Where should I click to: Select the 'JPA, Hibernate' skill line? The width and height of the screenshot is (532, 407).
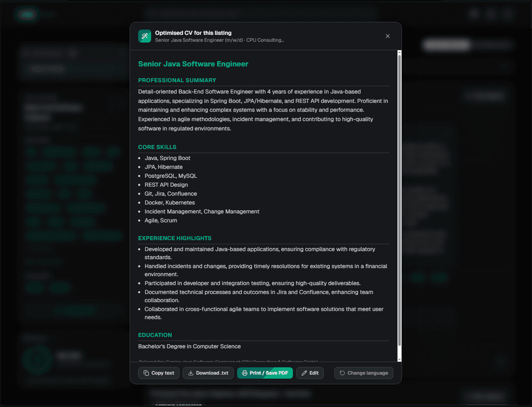coord(164,167)
